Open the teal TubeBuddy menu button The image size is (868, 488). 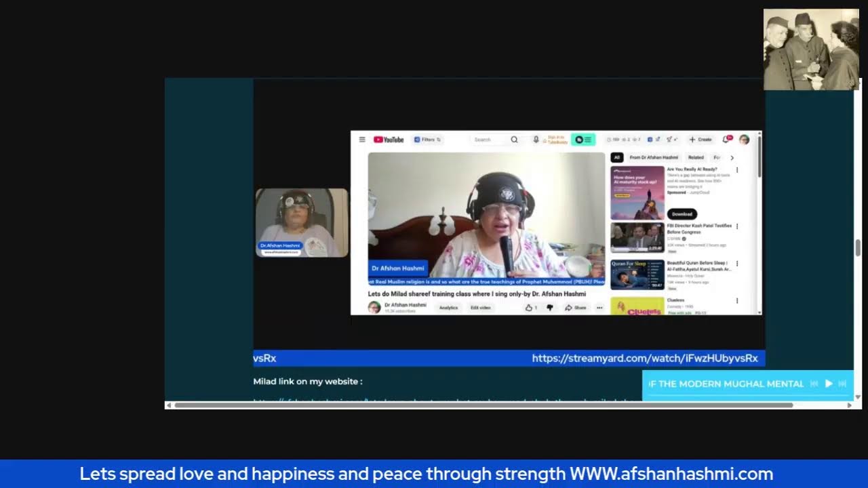[x=583, y=140]
